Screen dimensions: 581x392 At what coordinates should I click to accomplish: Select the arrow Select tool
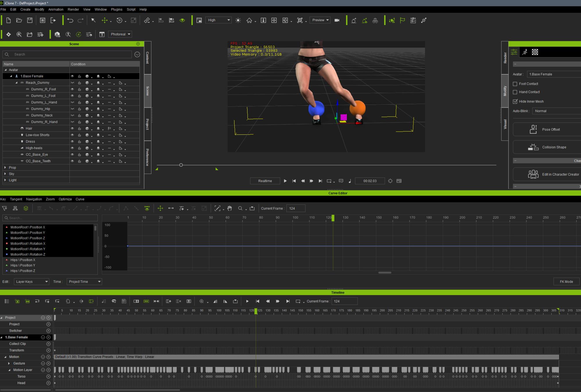click(93, 20)
